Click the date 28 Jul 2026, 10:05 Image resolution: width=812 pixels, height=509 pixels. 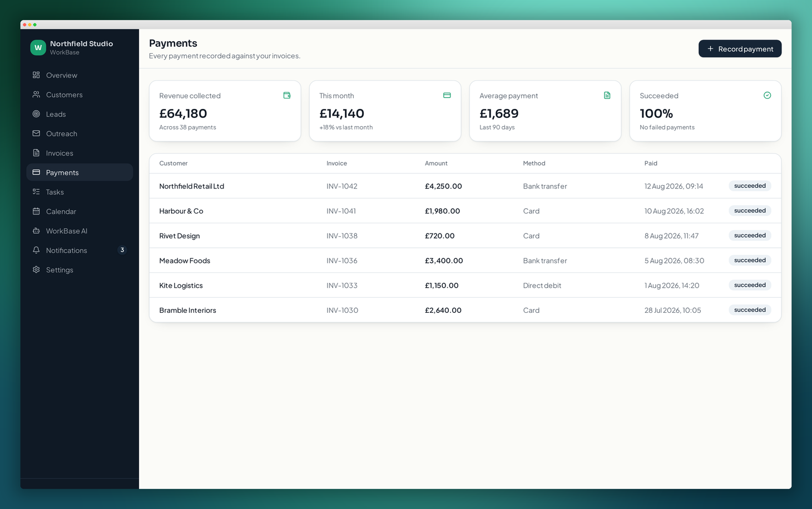click(x=672, y=310)
